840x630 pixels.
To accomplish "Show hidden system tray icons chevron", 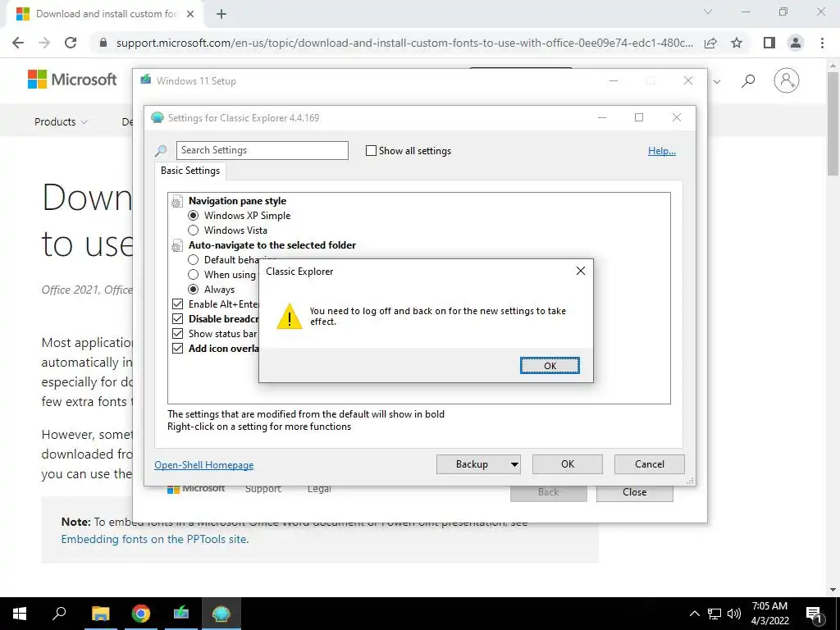I will (694, 614).
